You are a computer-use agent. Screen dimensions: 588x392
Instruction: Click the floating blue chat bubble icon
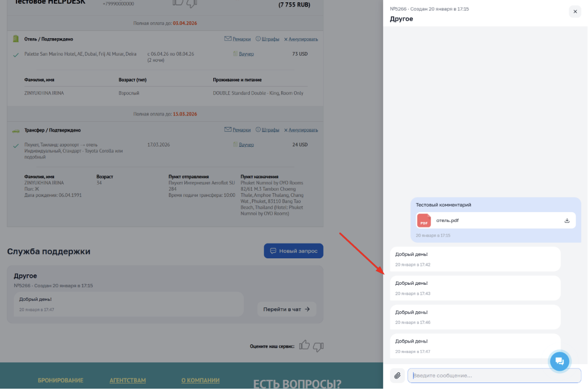coord(560,361)
